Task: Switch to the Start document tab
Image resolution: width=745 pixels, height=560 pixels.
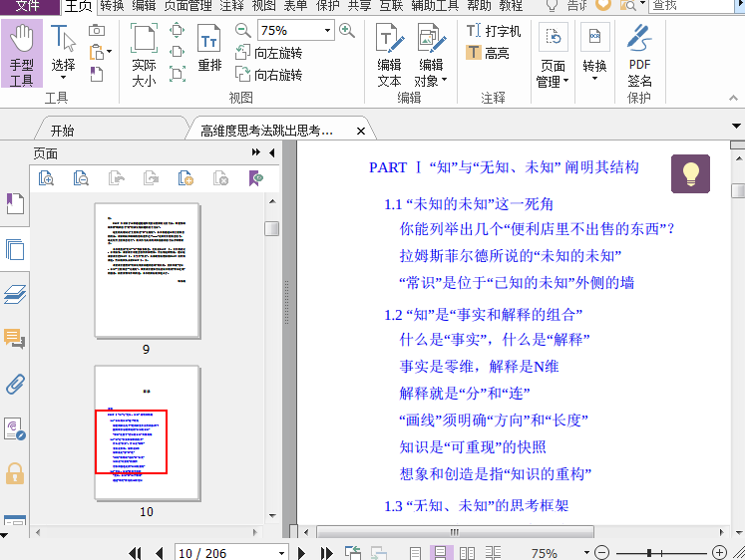Action: click(x=63, y=131)
